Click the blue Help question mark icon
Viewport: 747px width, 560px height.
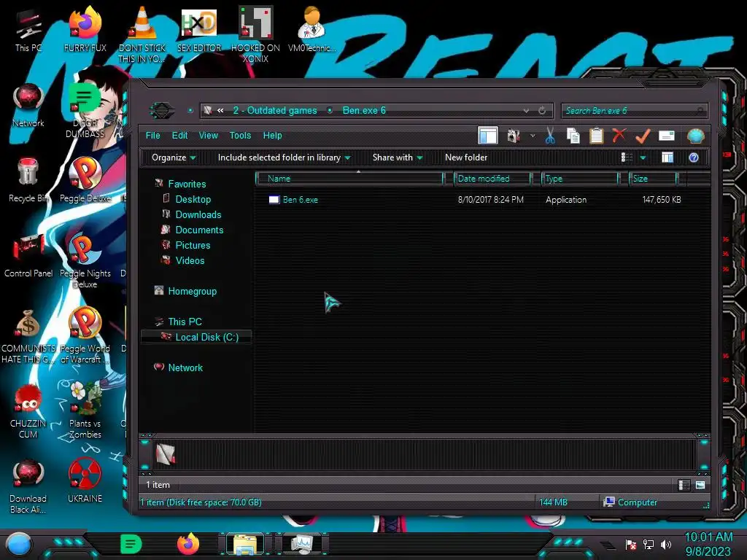(x=694, y=157)
